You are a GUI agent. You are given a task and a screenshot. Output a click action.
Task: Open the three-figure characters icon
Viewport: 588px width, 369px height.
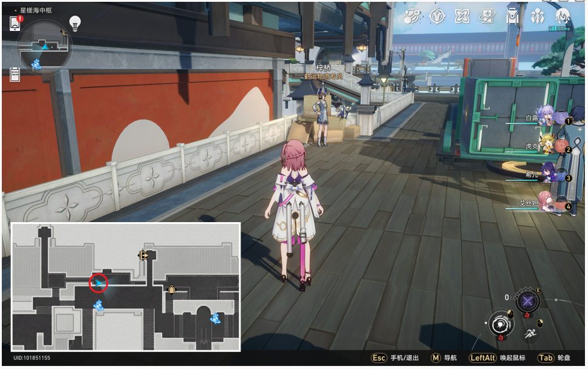pos(538,16)
